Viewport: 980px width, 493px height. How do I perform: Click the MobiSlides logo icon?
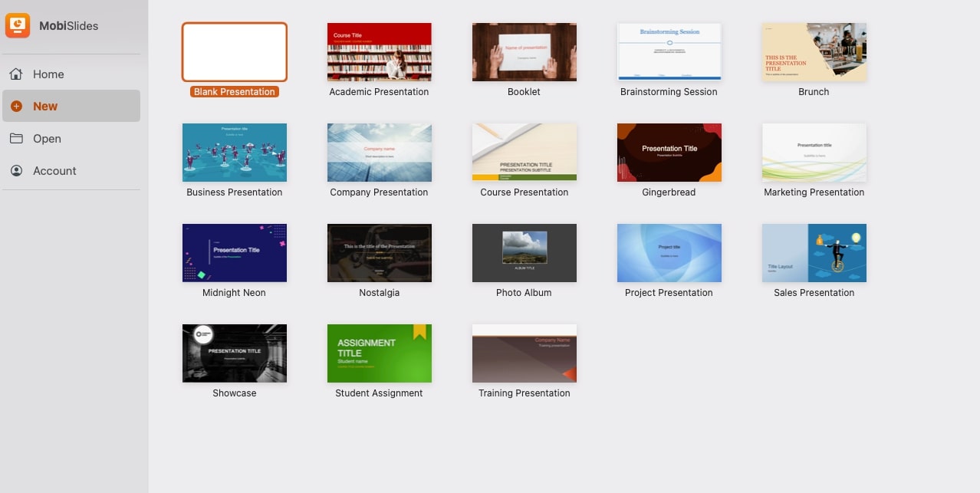17,25
